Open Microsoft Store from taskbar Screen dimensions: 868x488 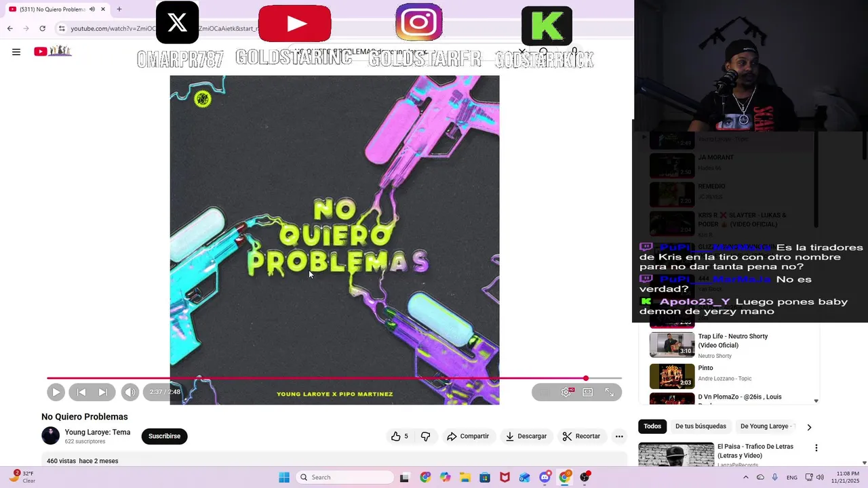click(484, 477)
